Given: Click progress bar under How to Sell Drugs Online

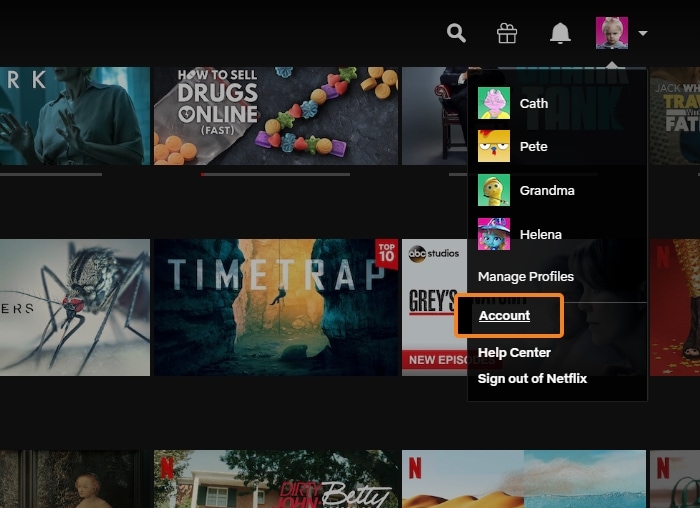Looking at the screenshot, I should [x=275, y=175].
